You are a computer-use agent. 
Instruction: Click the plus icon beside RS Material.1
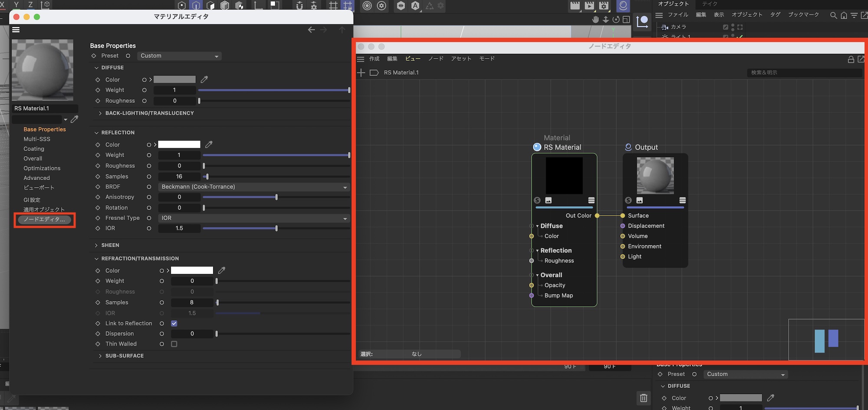[361, 72]
